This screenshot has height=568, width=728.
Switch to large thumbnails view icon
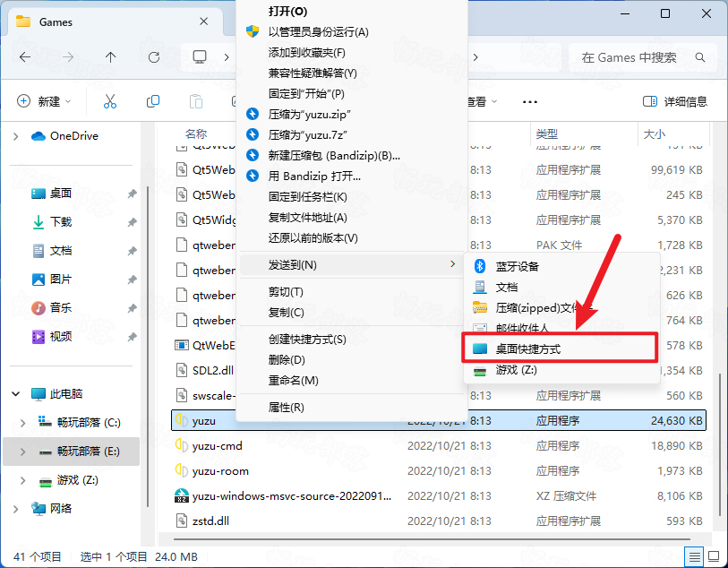tap(713, 556)
